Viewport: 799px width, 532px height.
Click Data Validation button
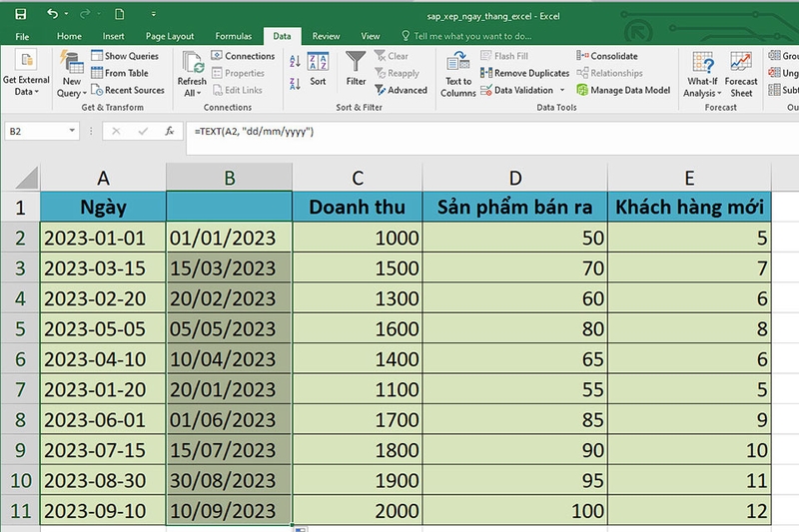point(517,90)
